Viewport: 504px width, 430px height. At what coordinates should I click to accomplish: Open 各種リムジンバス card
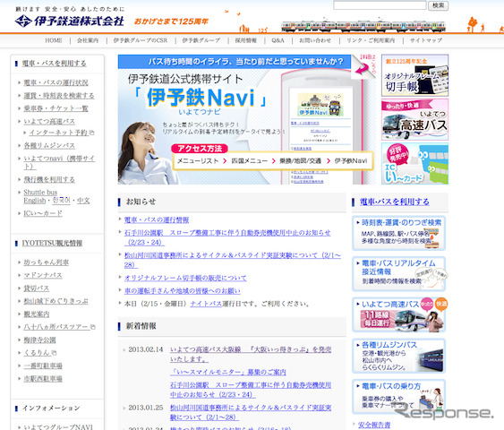pyautogui.click(x=399, y=356)
